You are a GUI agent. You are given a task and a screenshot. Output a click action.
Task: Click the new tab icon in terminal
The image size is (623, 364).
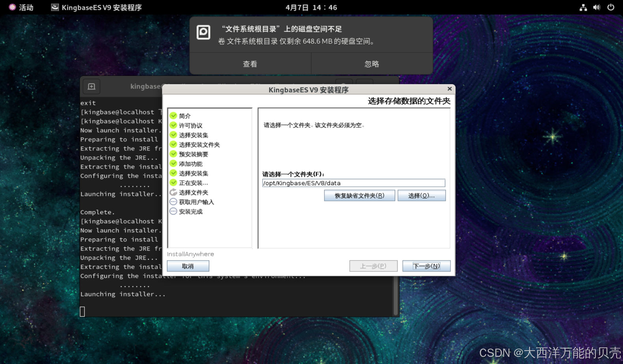[x=92, y=86]
